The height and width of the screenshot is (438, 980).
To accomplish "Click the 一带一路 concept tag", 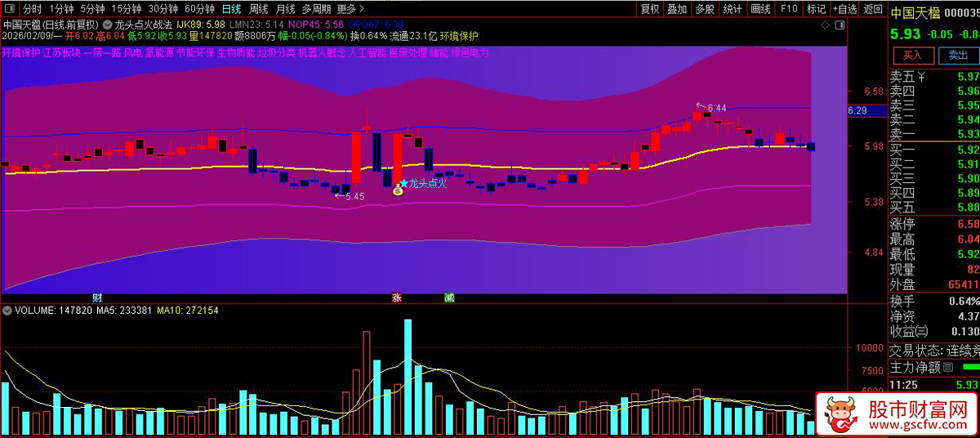I will point(102,53).
